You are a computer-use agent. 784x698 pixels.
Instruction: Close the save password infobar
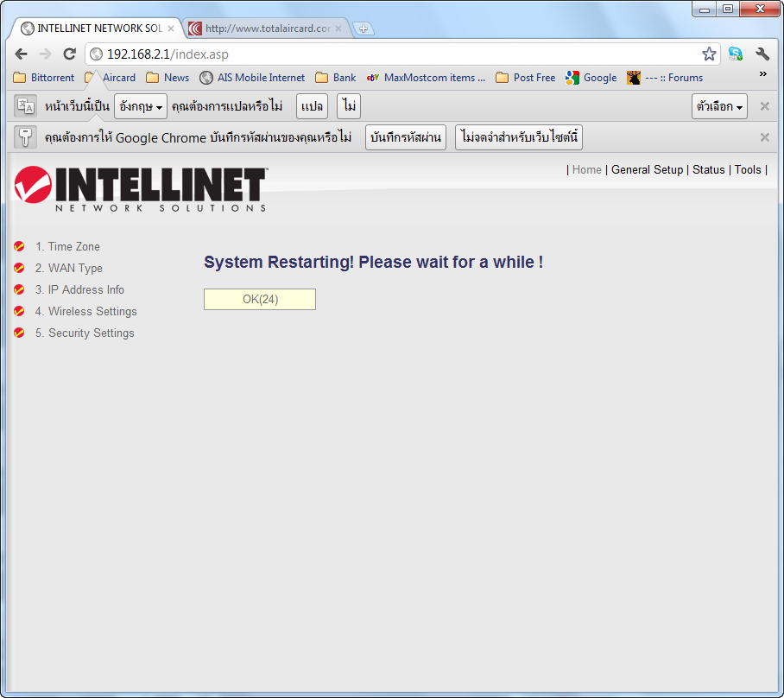pyautogui.click(x=764, y=137)
